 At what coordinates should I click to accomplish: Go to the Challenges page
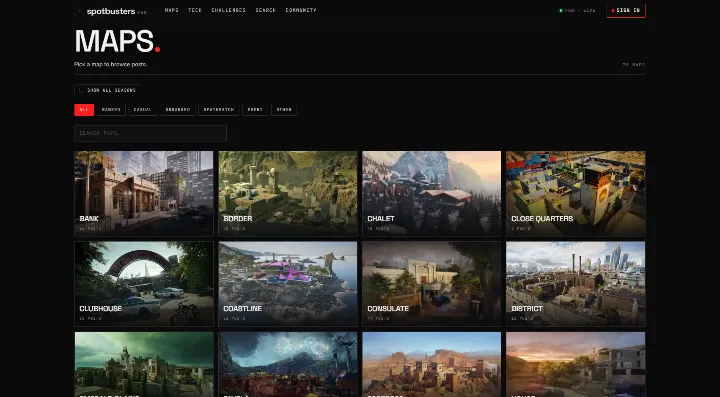coord(229,10)
